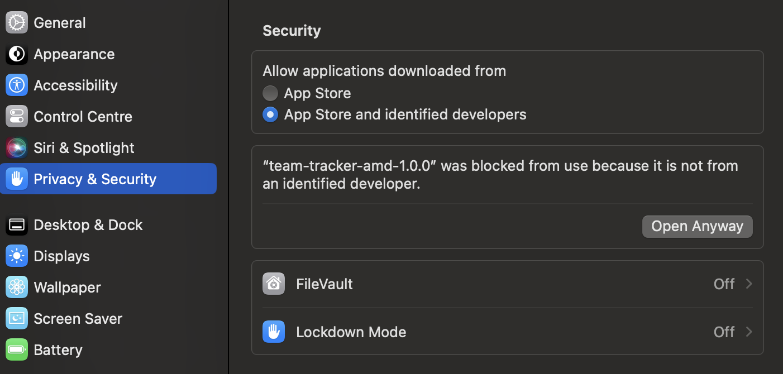Click the green Battery icon
The height and width of the screenshot is (374, 783).
tap(16, 350)
